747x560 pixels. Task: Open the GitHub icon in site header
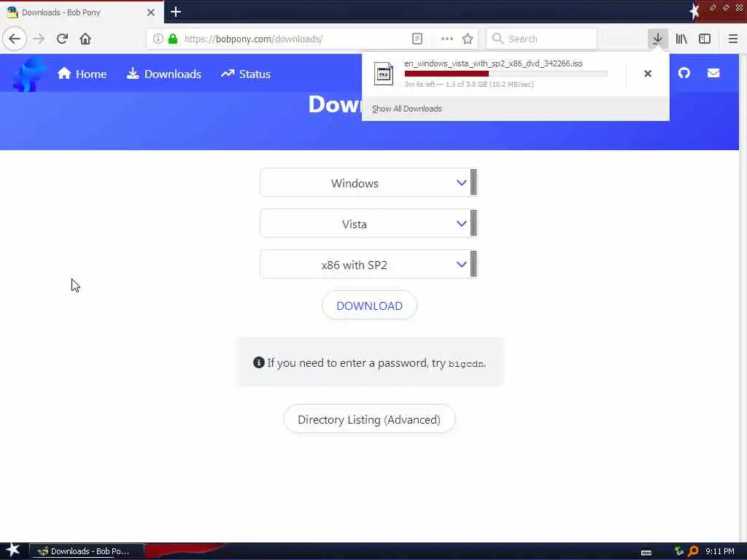coord(684,73)
